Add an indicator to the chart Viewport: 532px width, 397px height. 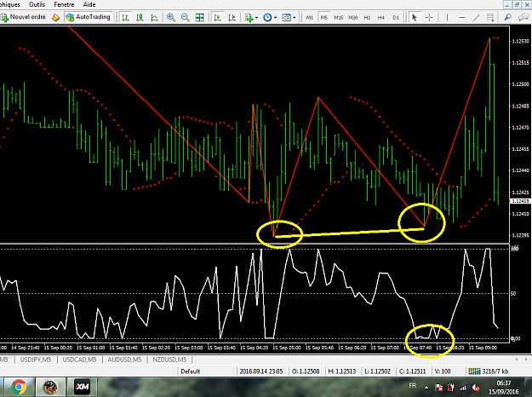tap(249, 17)
